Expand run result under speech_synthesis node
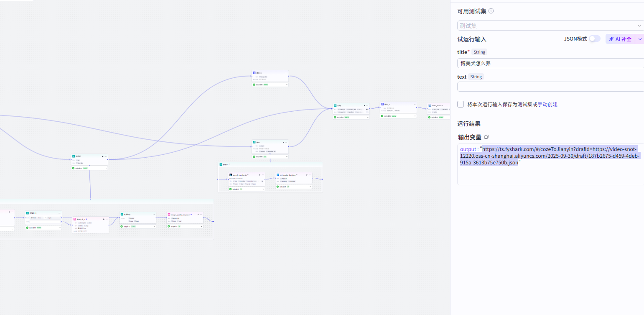This screenshot has height=315, width=644. [263, 189]
